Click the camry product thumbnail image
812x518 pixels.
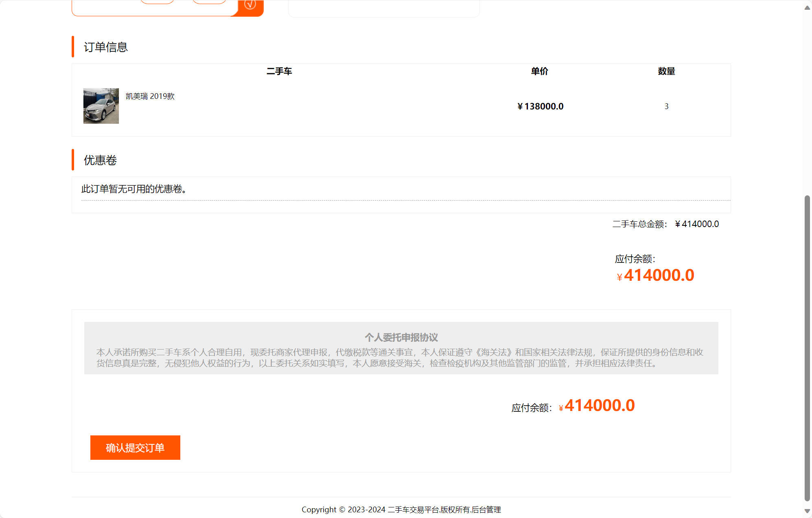(x=101, y=106)
